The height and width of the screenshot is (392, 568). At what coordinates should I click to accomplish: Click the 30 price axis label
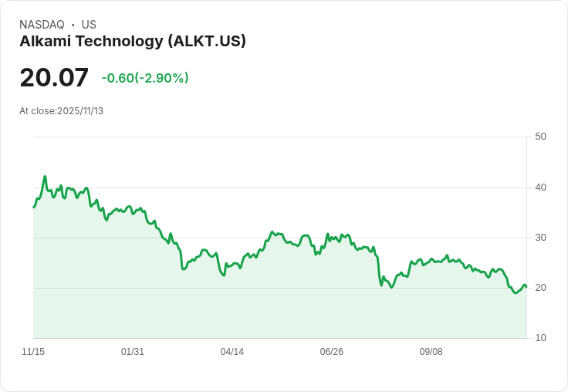[x=540, y=238]
